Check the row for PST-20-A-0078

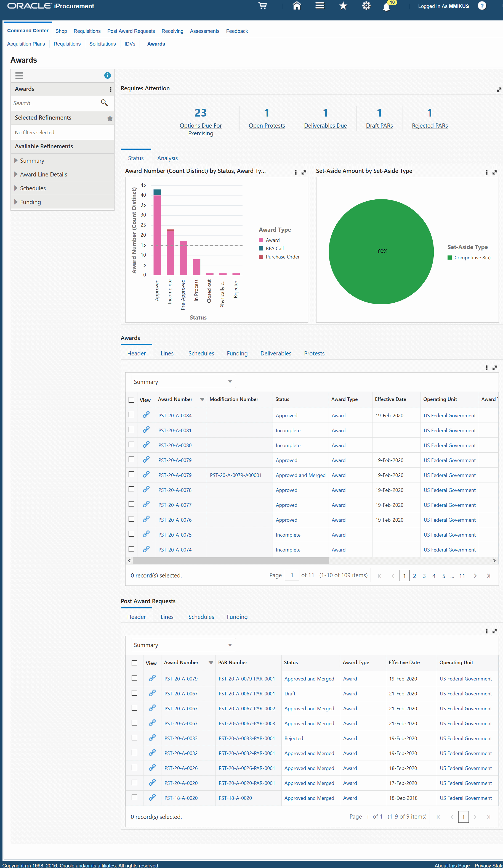(131, 489)
